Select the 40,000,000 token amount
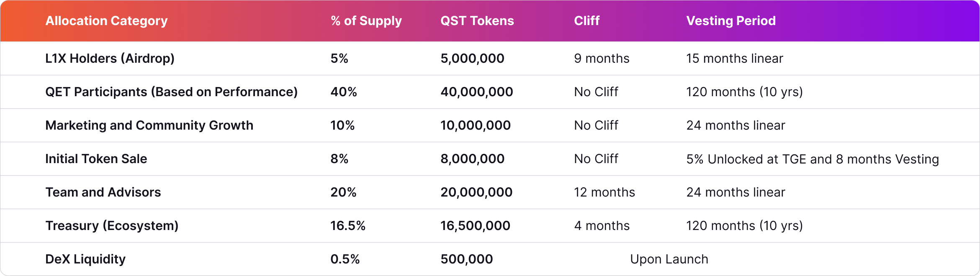This screenshot has width=980, height=276. coord(476,92)
